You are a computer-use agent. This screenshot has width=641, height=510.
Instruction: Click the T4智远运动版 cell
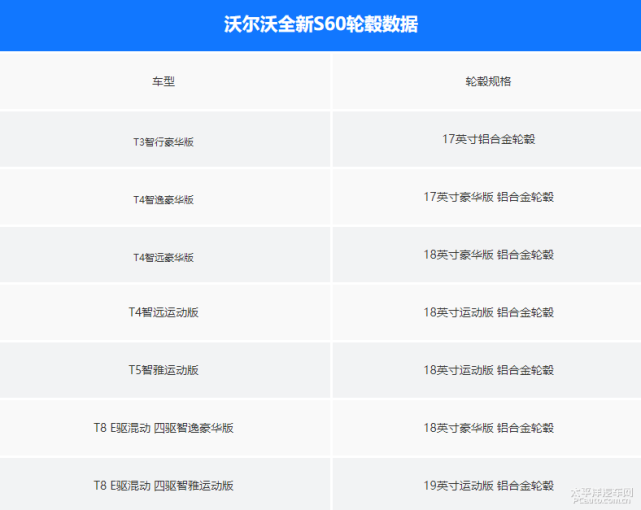pyautogui.click(x=164, y=312)
